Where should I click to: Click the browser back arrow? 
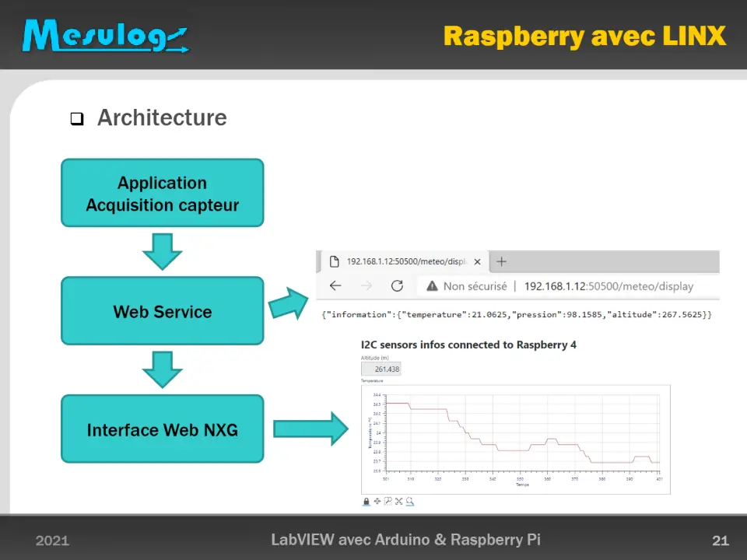pos(335,285)
